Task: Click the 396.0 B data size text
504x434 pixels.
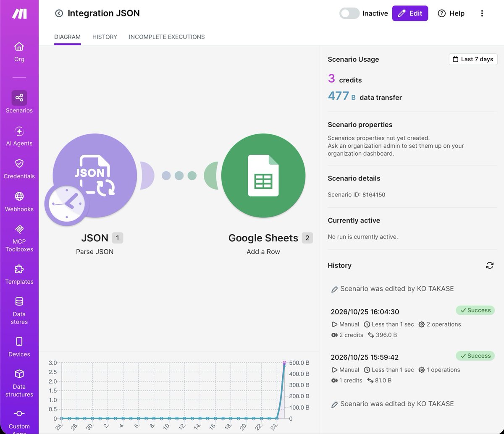Action: pyautogui.click(x=386, y=335)
